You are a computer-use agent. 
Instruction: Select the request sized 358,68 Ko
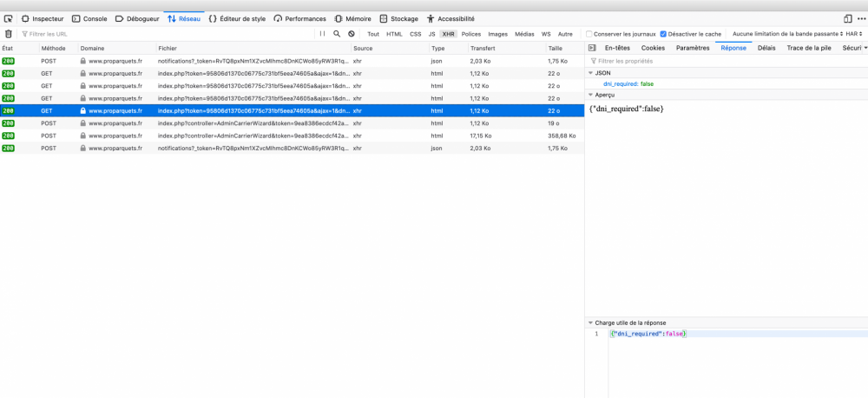(292, 136)
